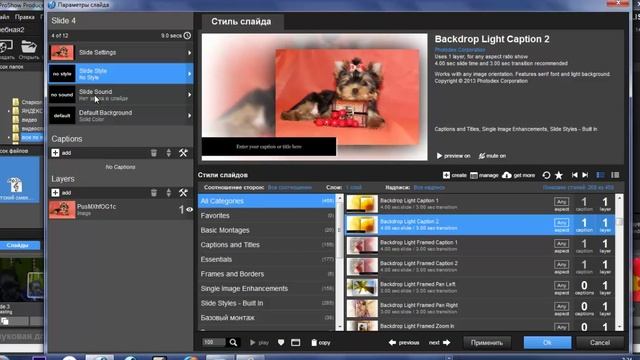Switch to compact list view icon

[615, 175]
